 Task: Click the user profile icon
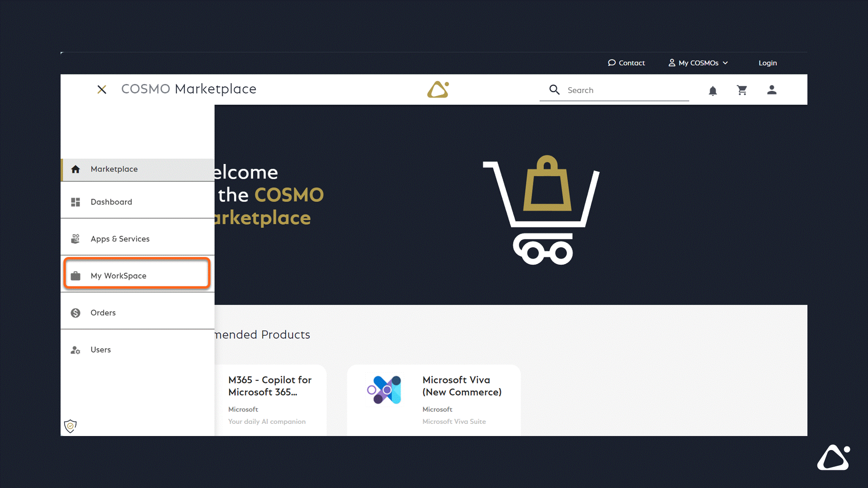[x=772, y=90]
